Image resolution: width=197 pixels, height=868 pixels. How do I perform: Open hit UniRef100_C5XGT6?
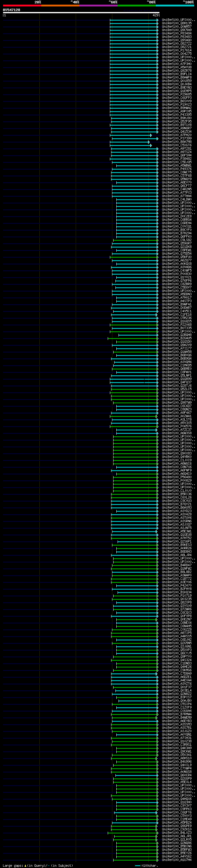(177, 145)
